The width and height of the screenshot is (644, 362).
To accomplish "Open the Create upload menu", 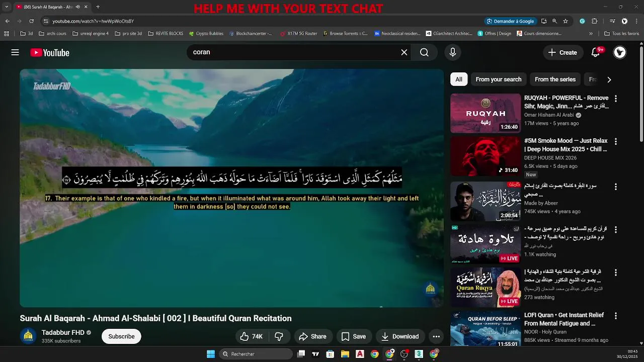I will point(562,52).
